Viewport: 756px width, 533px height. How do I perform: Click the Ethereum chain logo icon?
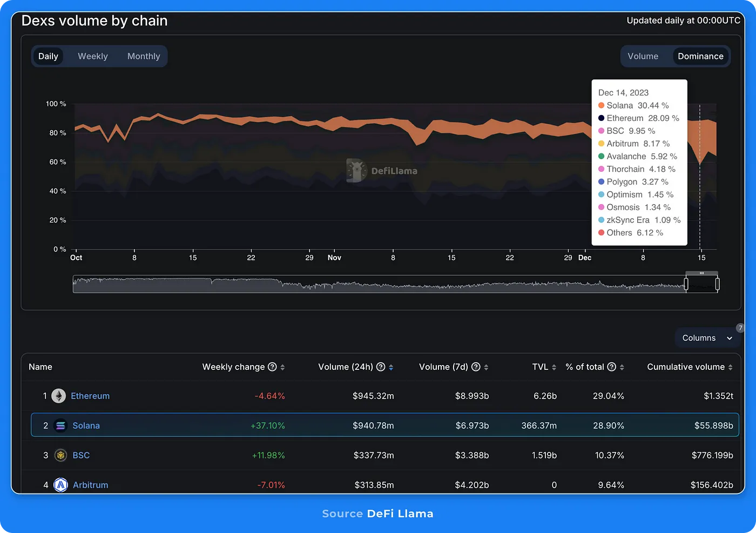point(58,396)
